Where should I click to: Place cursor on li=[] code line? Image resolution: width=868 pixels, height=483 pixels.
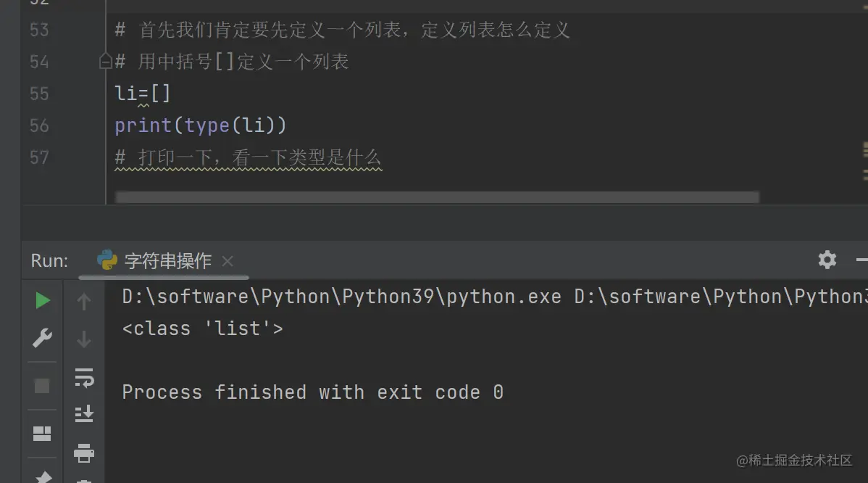(143, 94)
